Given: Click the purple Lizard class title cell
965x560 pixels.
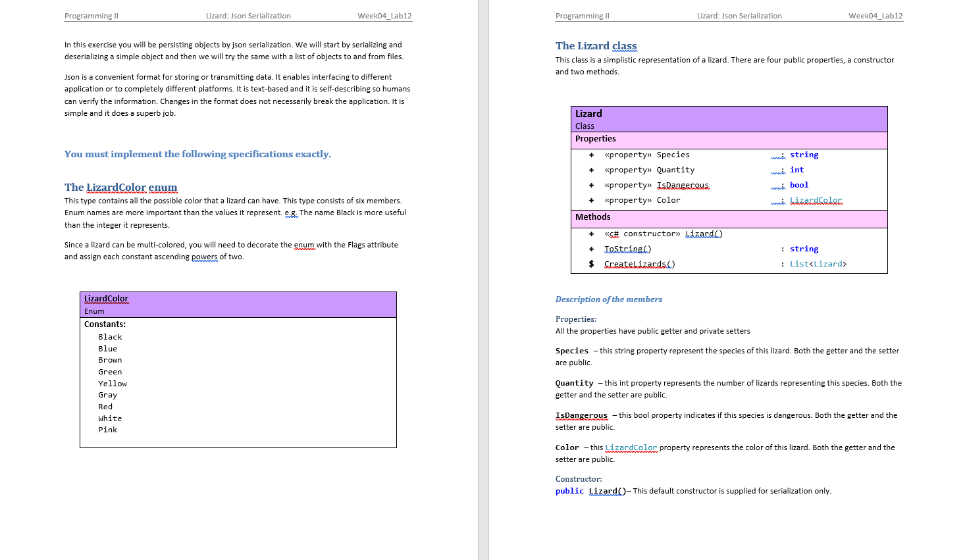Looking at the screenshot, I should [588, 113].
